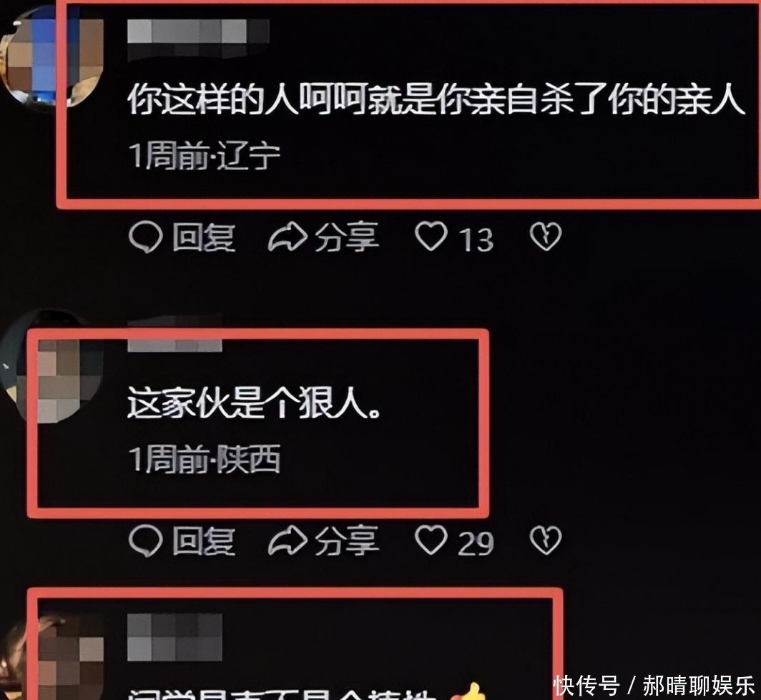Tap share arrow icon under the 辽宁 comment
Screen dimensions: 761x700
tap(288, 237)
